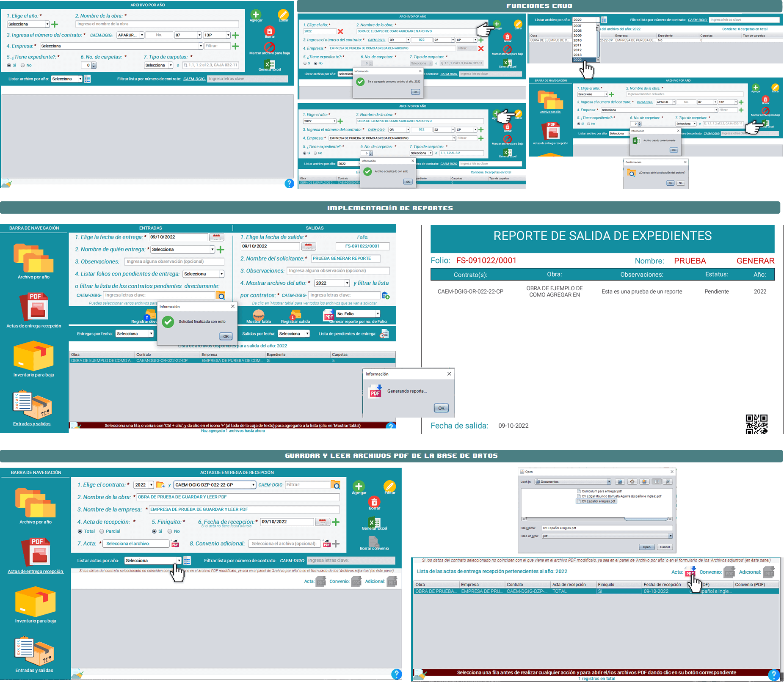Click OK in the 'Generando reporte...' dialog
Viewport: 784px width, 682px height.
tap(441, 408)
